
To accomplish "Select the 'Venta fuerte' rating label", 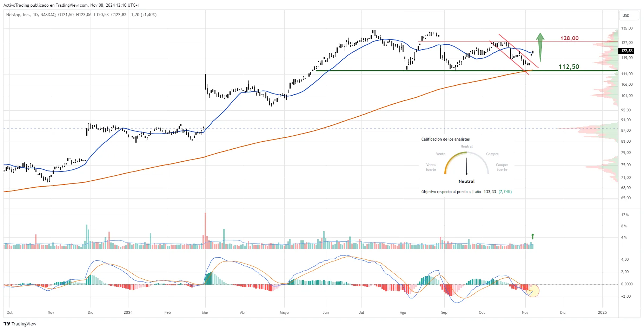I will click(x=431, y=167).
